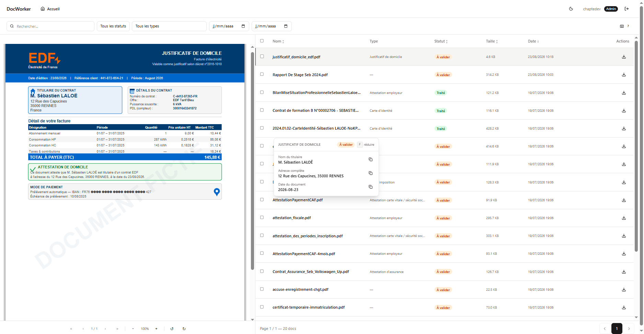
Task: Download attestation_des_periodes_inscription.pdf
Action: coord(624,236)
